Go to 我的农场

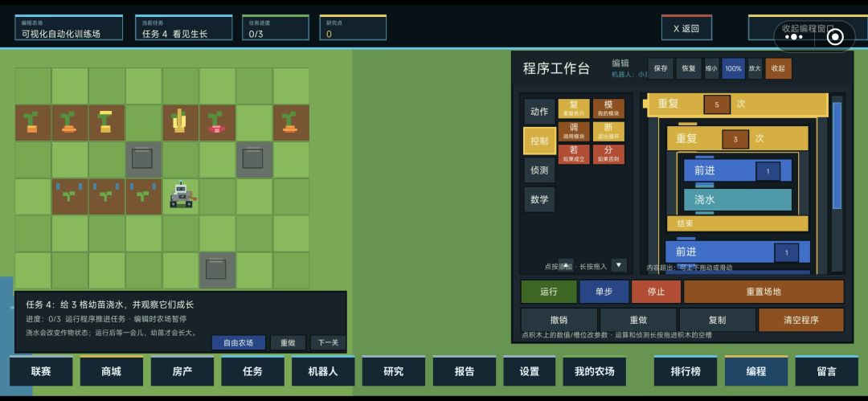(595, 371)
